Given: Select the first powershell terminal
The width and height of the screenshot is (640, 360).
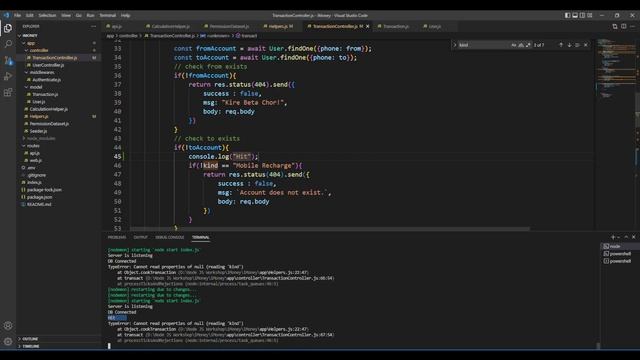Looking at the screenshot, I should [619, 253].
